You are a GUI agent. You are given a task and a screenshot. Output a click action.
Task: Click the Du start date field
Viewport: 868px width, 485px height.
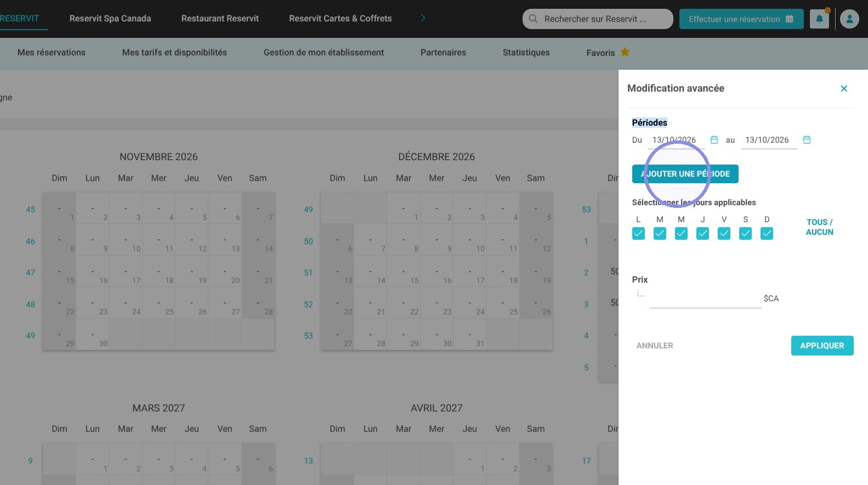(x=677, y=140)
